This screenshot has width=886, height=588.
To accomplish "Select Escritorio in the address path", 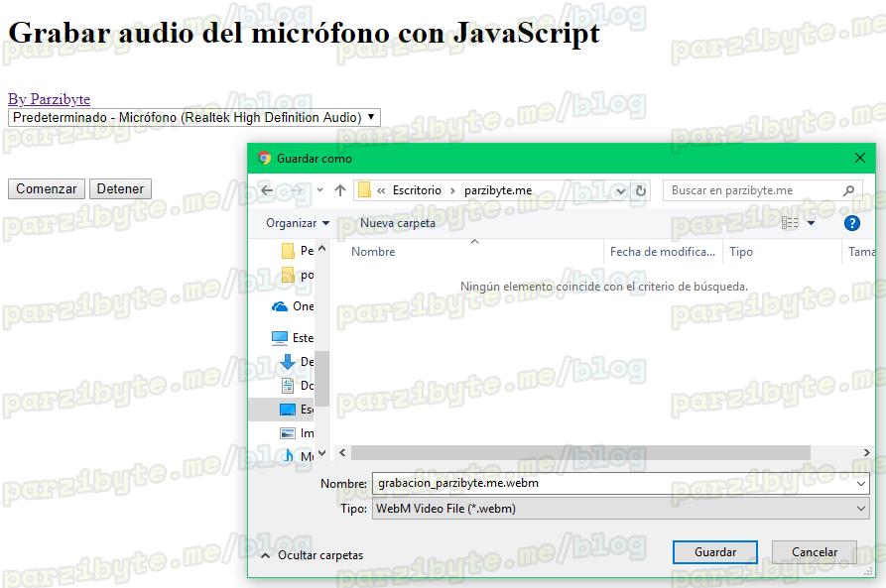I will click(417, 190).
